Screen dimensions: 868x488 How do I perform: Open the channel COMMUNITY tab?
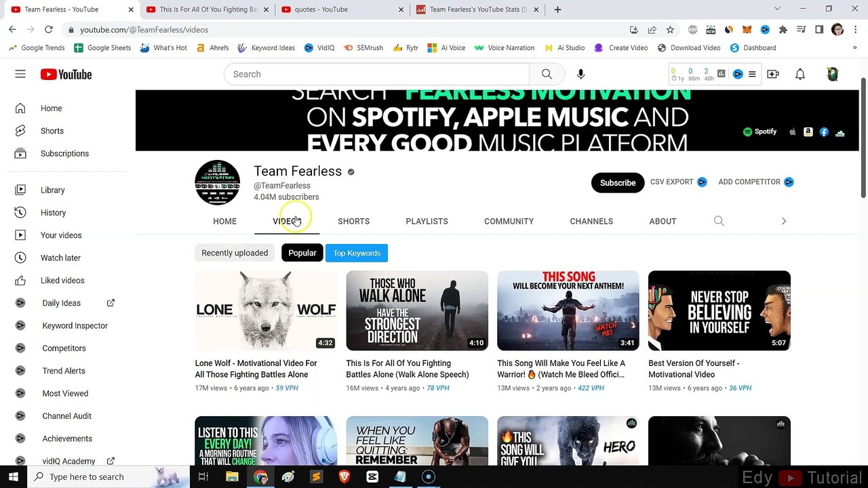click(x=509, y=221)
